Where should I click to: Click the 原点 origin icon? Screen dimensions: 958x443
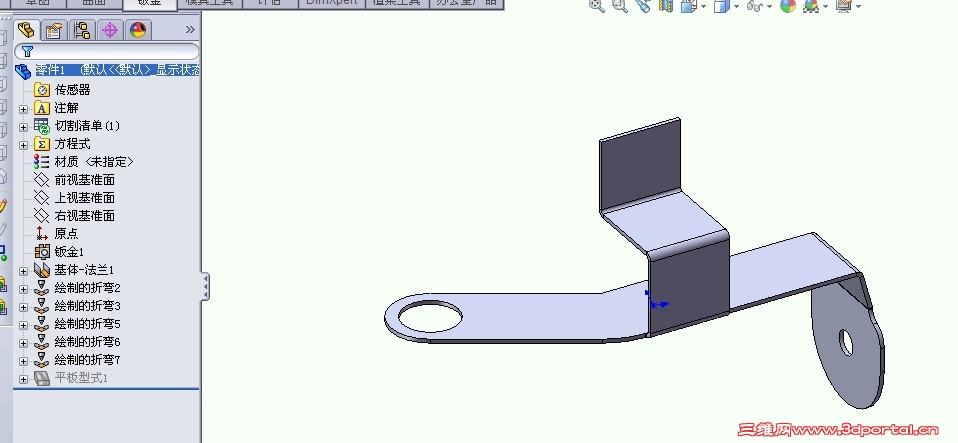tap(42, 233)
